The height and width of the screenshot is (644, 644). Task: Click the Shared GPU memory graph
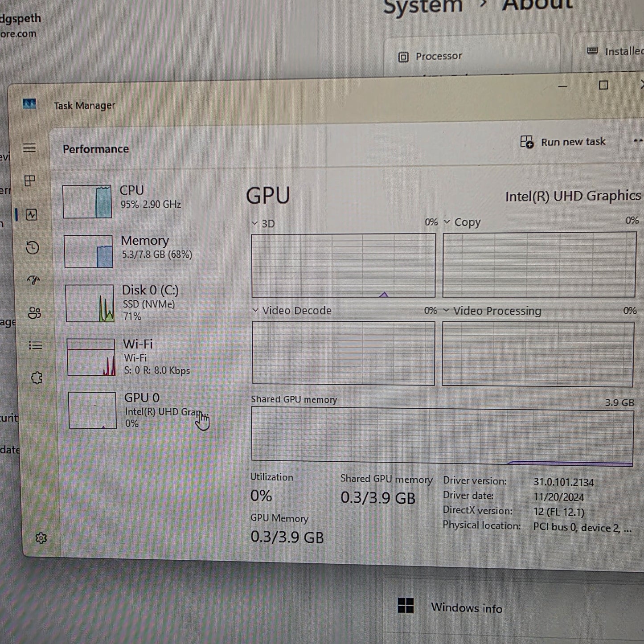pyautogui.click(x=442, y=437)
